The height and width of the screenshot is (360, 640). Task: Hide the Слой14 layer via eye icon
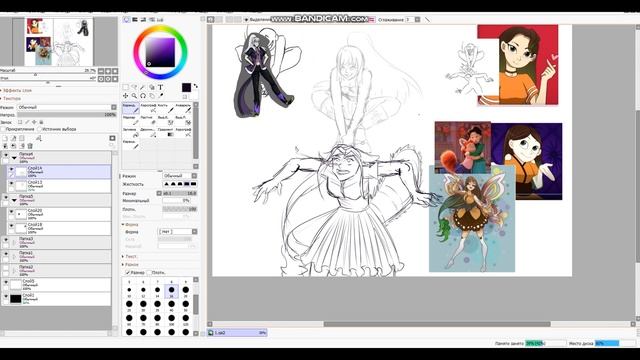click(11, 169)
